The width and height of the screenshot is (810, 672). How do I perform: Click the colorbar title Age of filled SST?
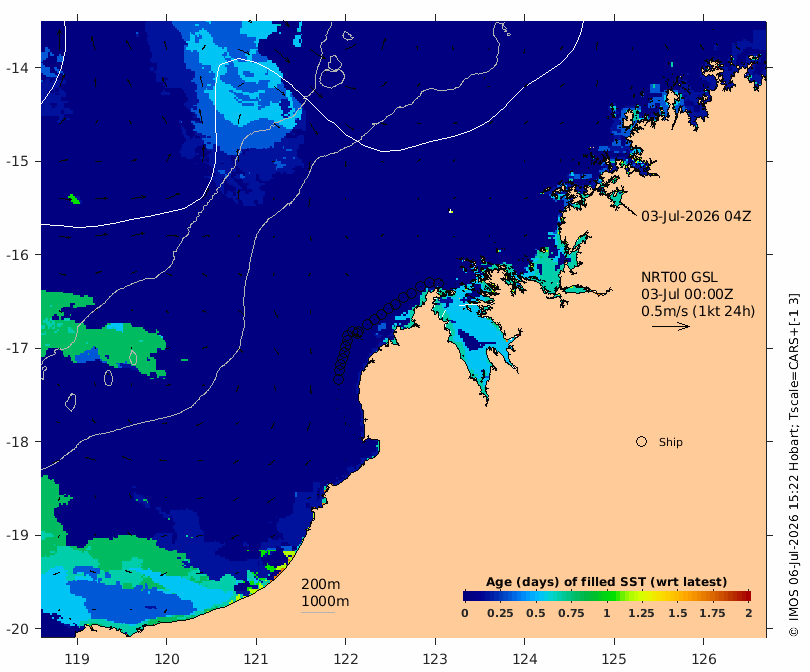(606, 582)
